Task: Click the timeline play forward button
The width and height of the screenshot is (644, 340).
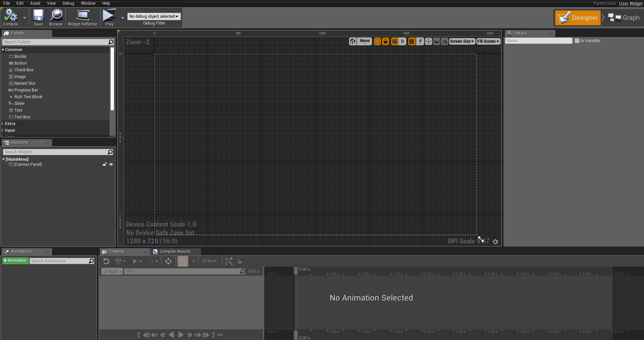Action: [x=181, y=335]
